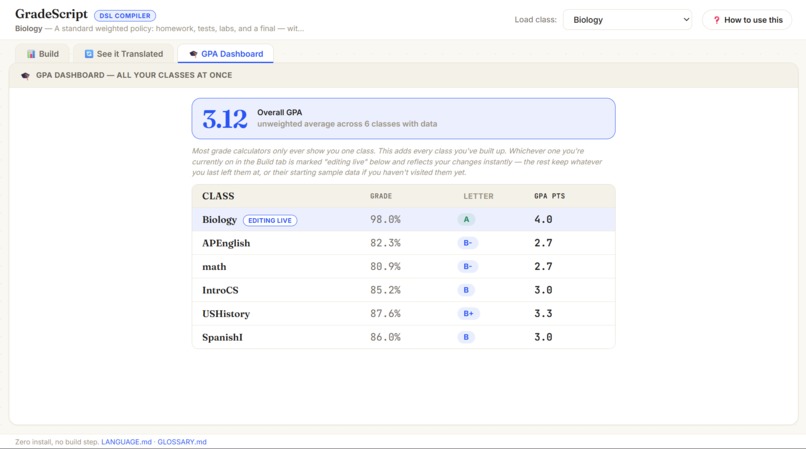
Task: Select the USHistory class row name
Action: (x=226, y=314)
